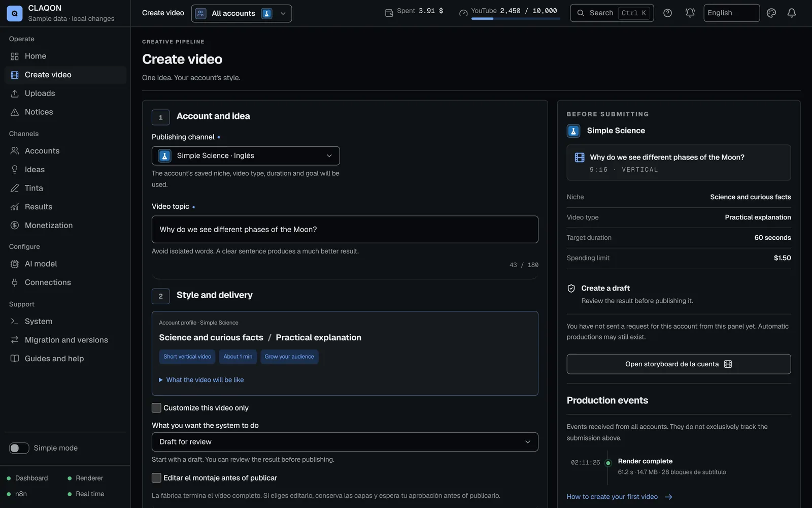
Task: Open the English language selector
Action: click(731, 13)
